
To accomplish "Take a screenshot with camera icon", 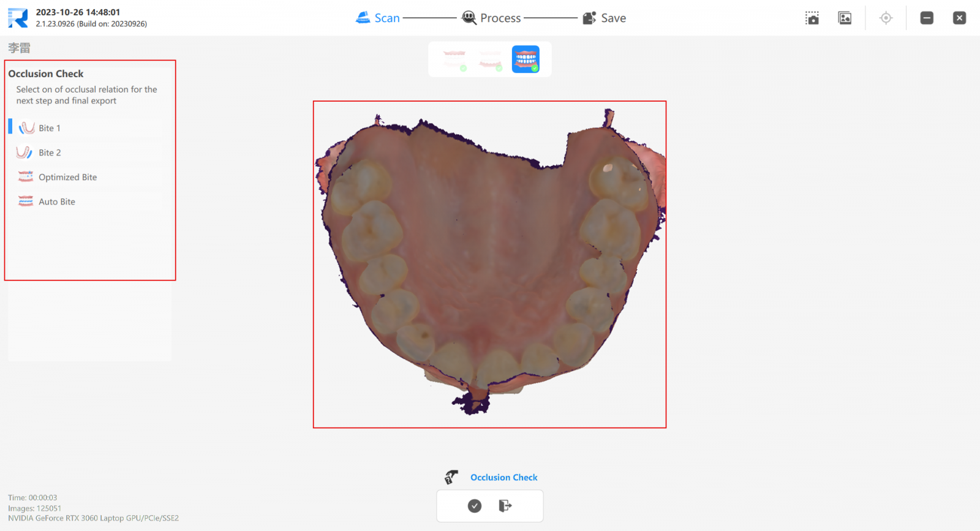I will pyautogui.click(x=812, y=18).
